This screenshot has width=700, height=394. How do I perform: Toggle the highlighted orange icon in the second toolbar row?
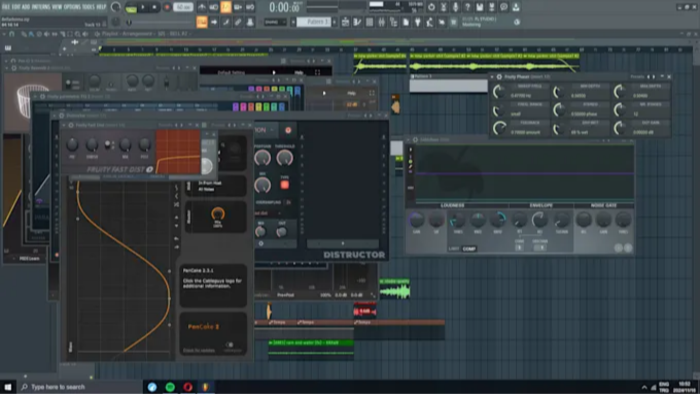202,22
